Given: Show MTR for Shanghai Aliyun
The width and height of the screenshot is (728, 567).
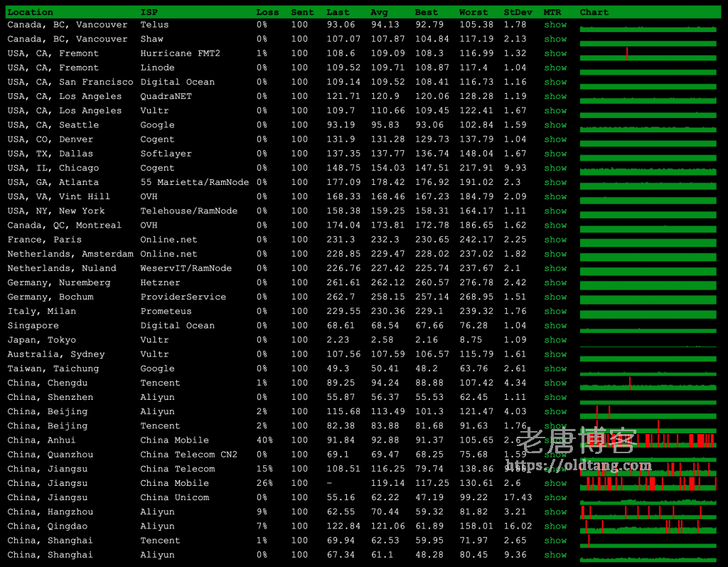Looking at the screenshot, I should [x=555, y=555].
